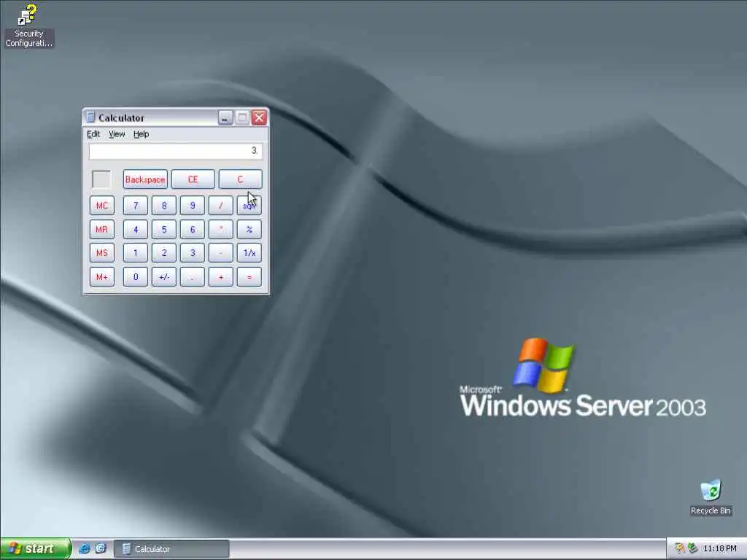The height and width of the screenshot is (560, 747).
Task: Click the equals = button
Action: click(249, 276)
